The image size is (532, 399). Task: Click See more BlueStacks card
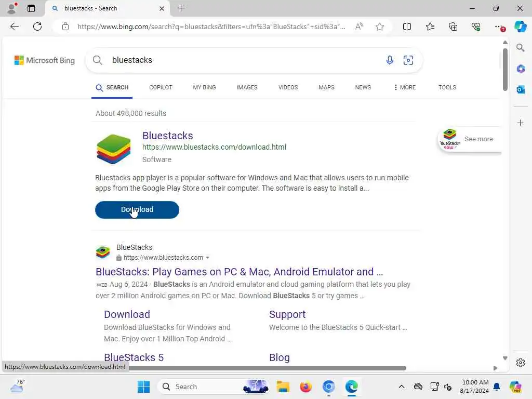pyautogui.click(x=470, y=139)
